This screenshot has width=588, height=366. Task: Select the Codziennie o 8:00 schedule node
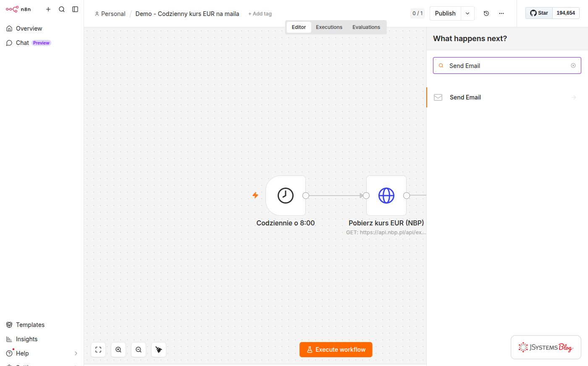(286, 196)
